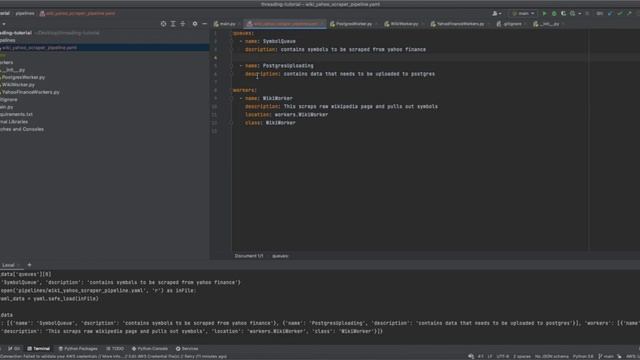Select wiki_yahoo_scraper_pipeline.yaml in project tree
Screen dimensions: 640x360
pos(39,48)
